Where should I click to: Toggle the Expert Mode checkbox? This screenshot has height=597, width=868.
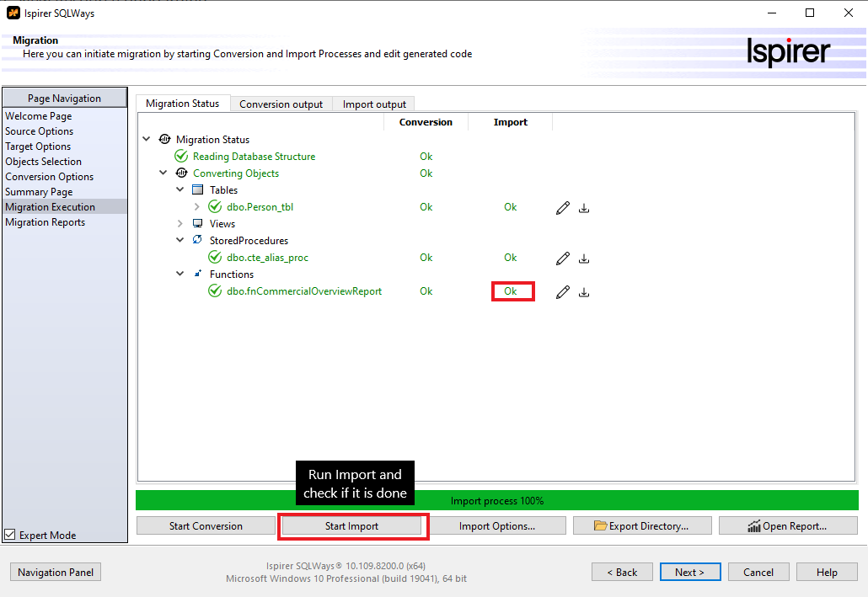pos(10,535)
